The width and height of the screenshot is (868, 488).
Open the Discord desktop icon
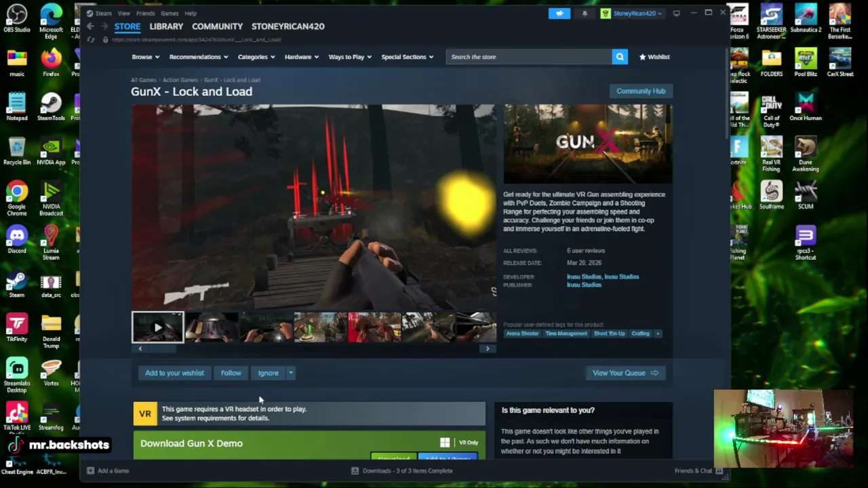(x=17, y=239)
